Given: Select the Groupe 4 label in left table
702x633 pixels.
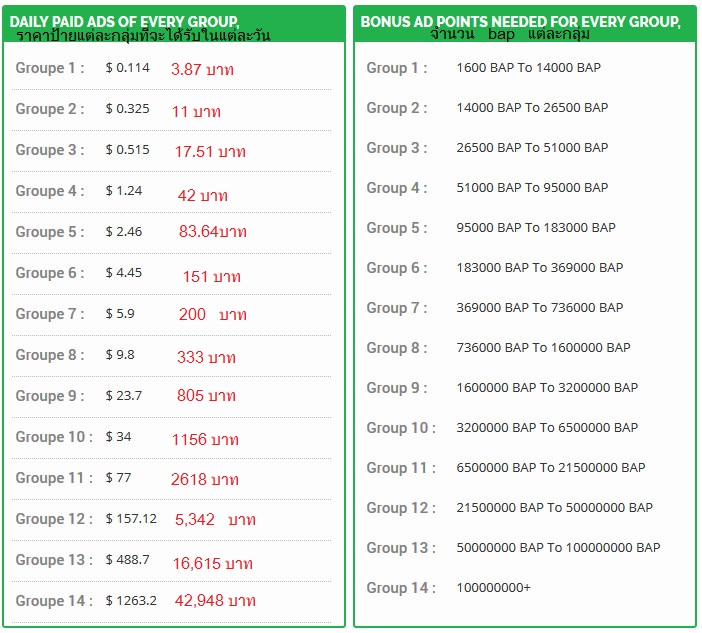Looking at the screenshot, I should tap(49, 191).
